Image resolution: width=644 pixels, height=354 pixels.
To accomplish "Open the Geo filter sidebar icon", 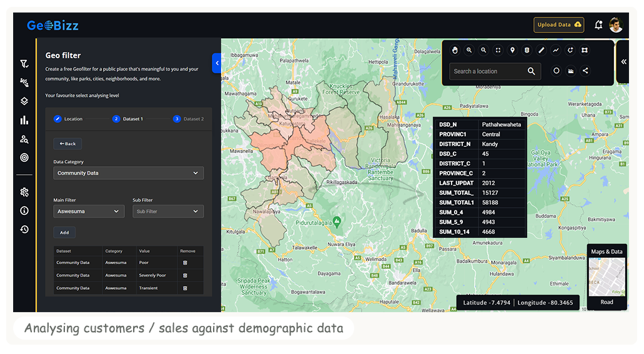I will pos(24,64).
